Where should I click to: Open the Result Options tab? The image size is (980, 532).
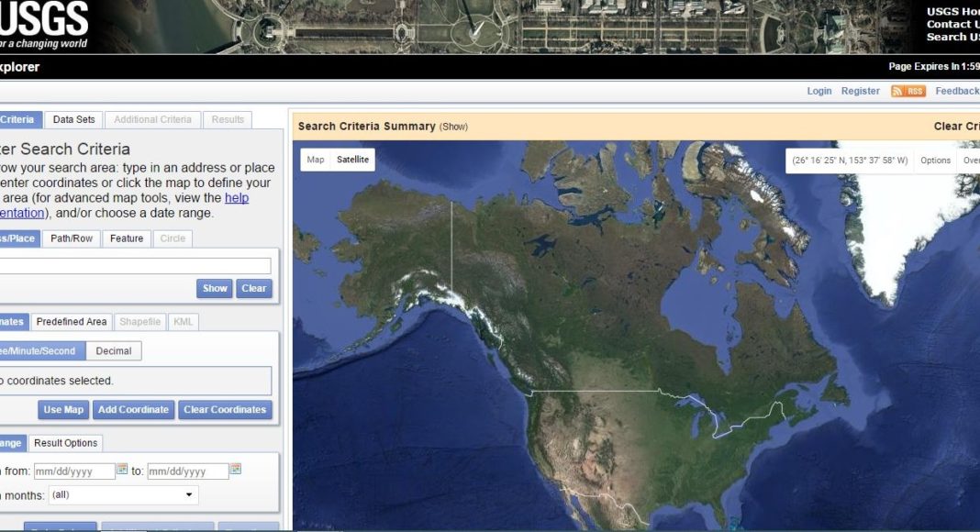pos(65,443)
